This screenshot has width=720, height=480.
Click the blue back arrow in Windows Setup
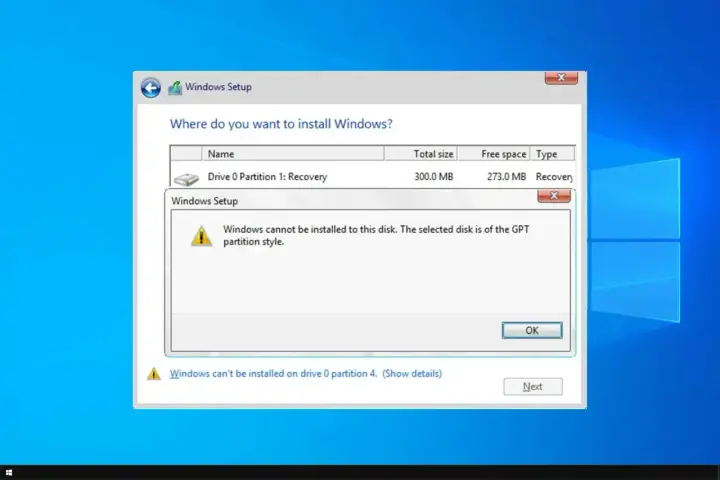tap(151, 88)
